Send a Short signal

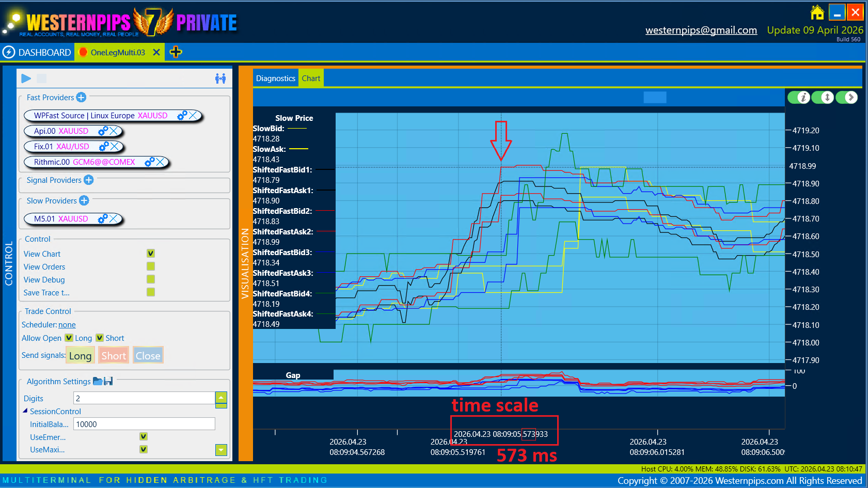(x=114, y=355)
